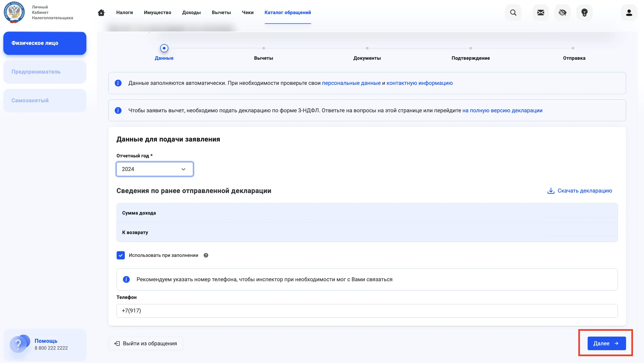Open на полную версию декларации link

[x=502, y=110]
